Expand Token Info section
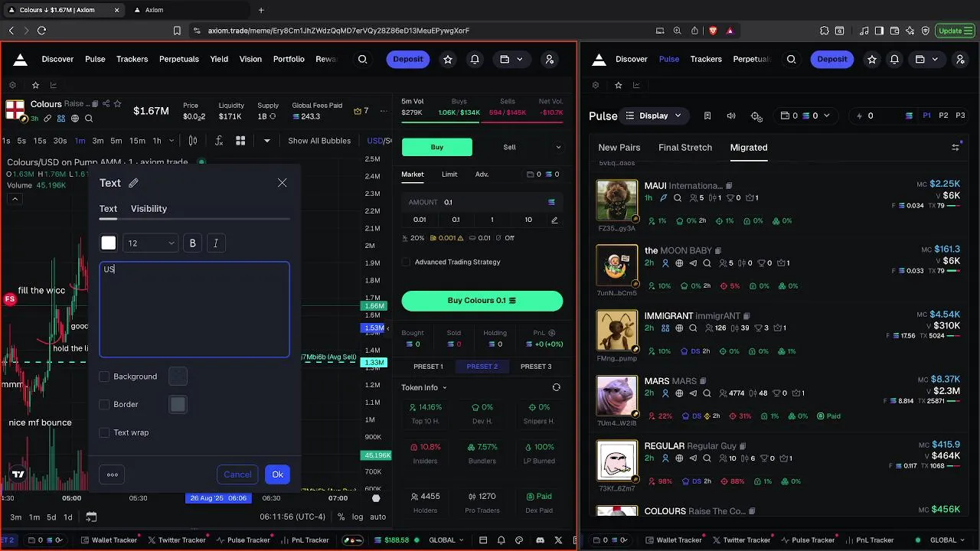 (x=424, y=387)
